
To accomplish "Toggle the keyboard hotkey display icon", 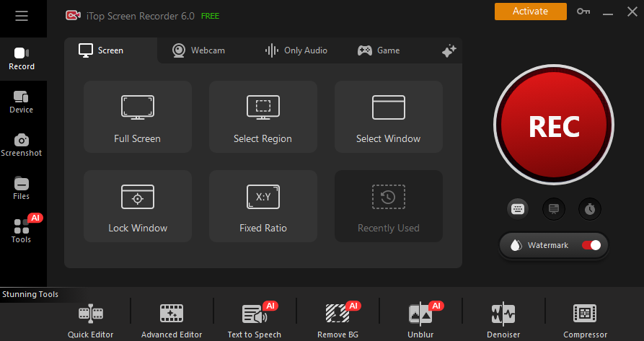I will point(517,209).
